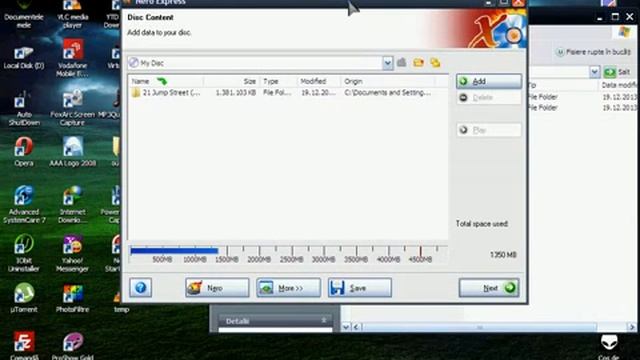
Task: Open ProShow Gold desktop icon
Action: tap(72, 345)
